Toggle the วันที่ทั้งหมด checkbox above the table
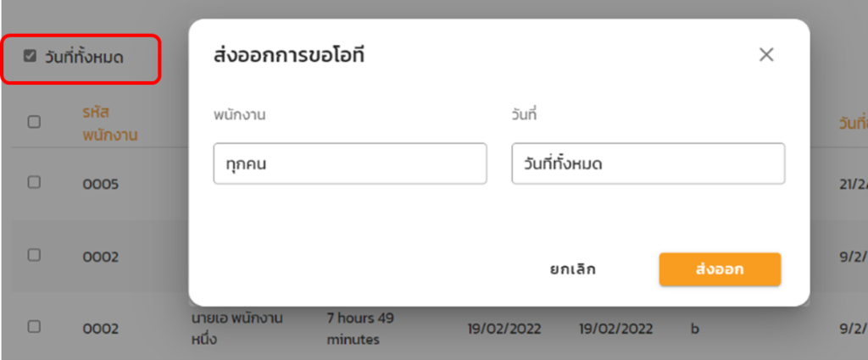The width and height of the screenshot is (868, 360). pos(31,57)
